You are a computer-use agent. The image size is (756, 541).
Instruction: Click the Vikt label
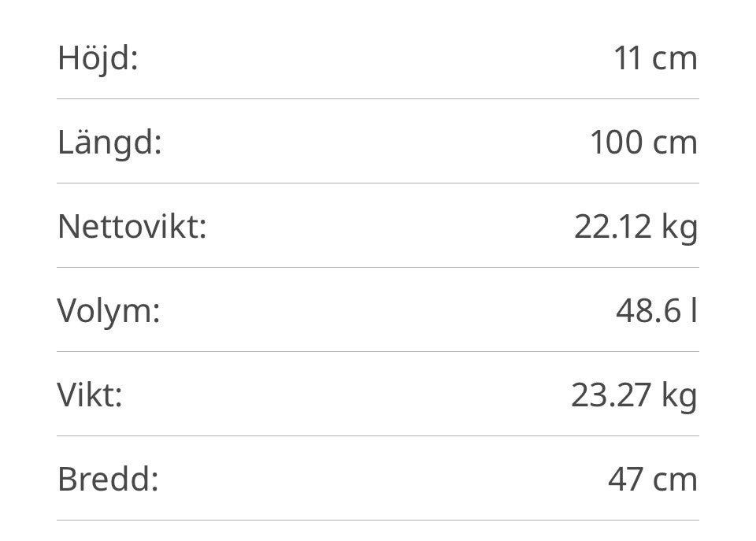[90, 395]
